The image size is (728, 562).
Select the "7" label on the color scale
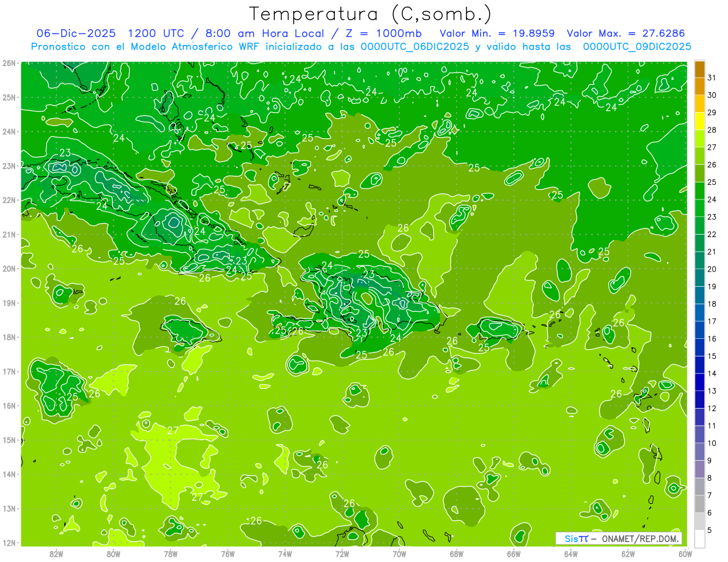(x=710, y=495)
